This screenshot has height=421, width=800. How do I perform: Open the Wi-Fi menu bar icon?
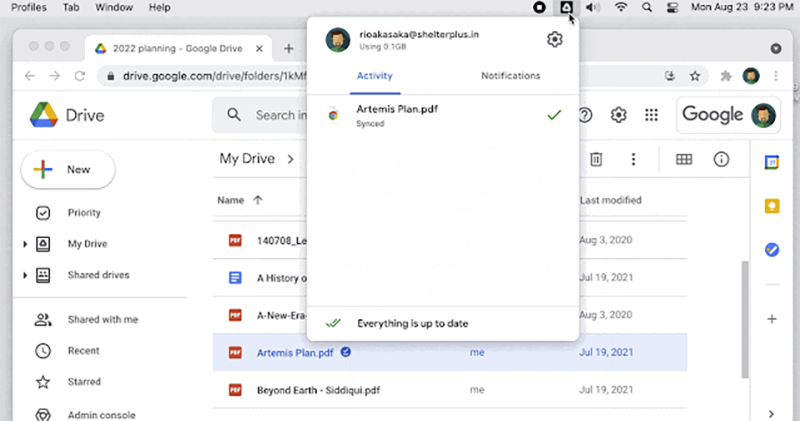click(620, 7)
